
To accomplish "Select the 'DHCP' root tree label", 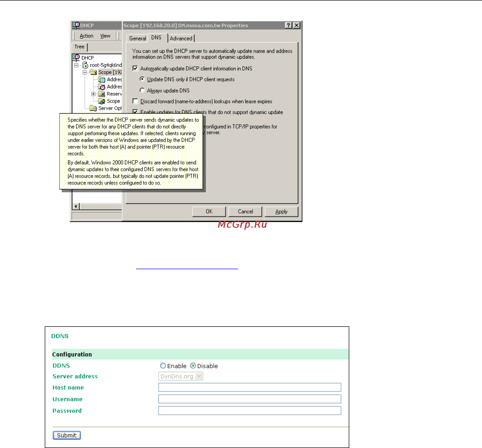I will [88, 58].
